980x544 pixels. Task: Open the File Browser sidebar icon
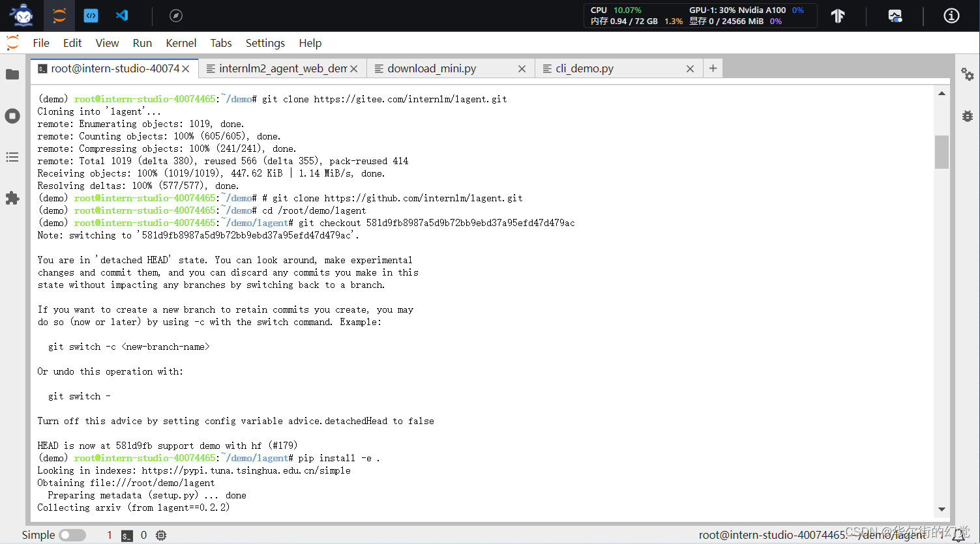[12, 74]
